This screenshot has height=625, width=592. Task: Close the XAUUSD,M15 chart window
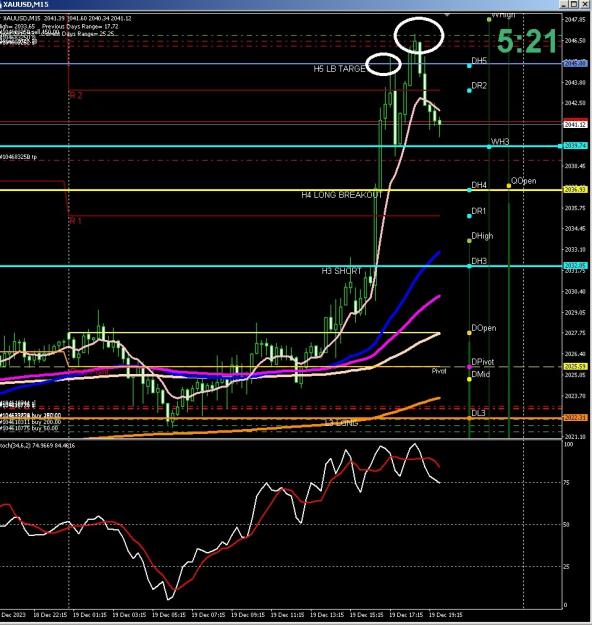(x=585, y=4)
